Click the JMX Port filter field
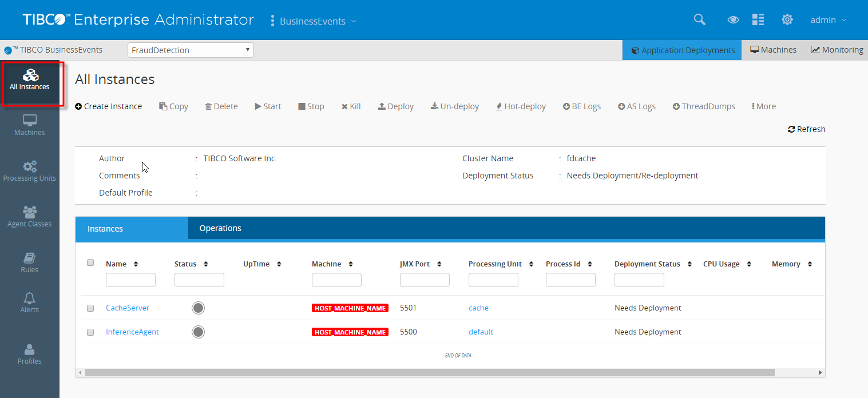Screen dimensions: 868x398 (425, 280)
